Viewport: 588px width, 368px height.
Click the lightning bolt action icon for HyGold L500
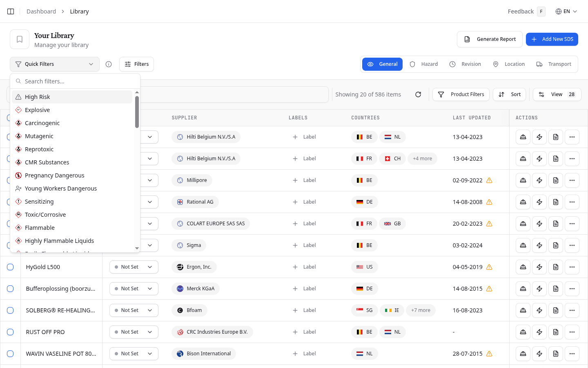pos(539,267)
